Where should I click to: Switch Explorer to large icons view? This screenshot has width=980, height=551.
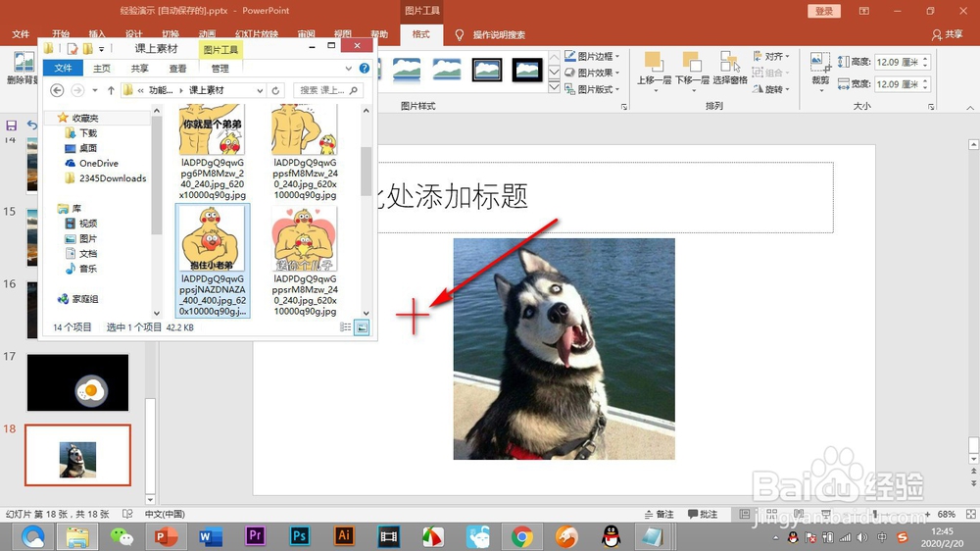pyautogui.click(x=362, y=327)
